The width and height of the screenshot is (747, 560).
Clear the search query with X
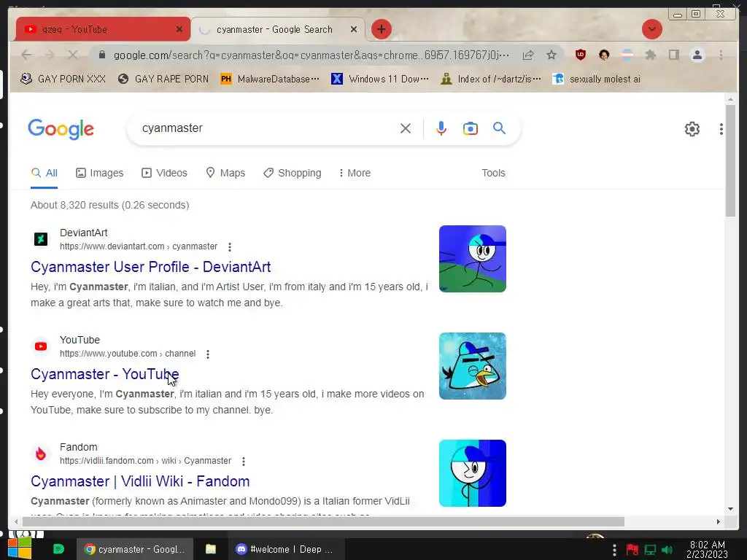click(406, 128)
